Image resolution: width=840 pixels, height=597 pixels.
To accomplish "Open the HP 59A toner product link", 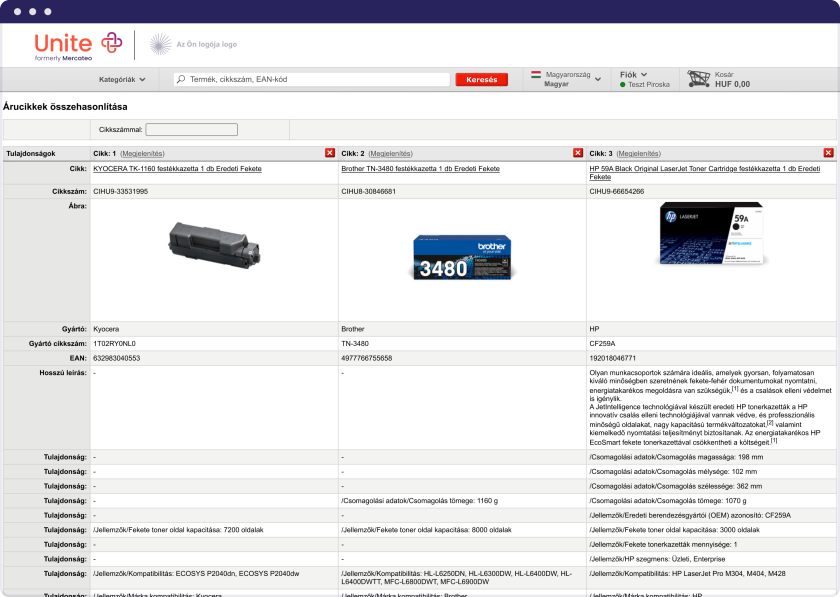I will coord(705,169).
